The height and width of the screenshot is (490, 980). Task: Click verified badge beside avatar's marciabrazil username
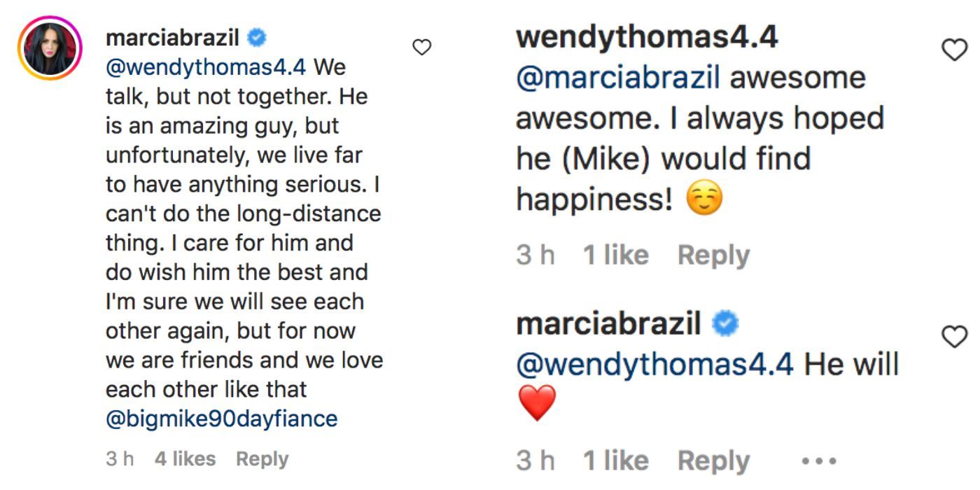pos(258,38)
